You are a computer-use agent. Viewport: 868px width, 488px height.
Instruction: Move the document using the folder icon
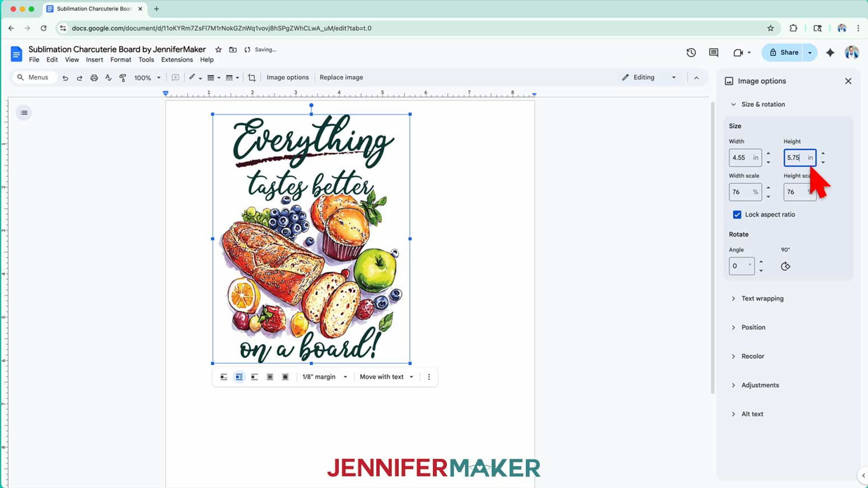click(233, 50)
